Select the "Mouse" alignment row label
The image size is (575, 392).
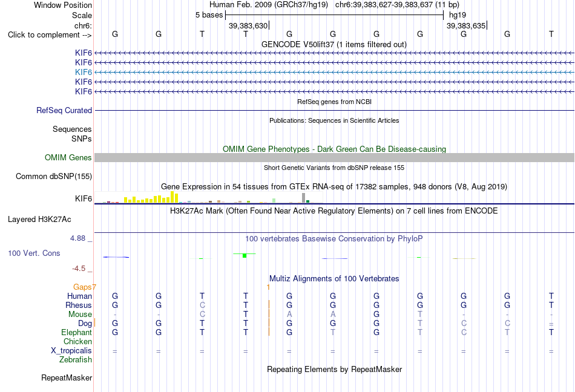(80, 315)
